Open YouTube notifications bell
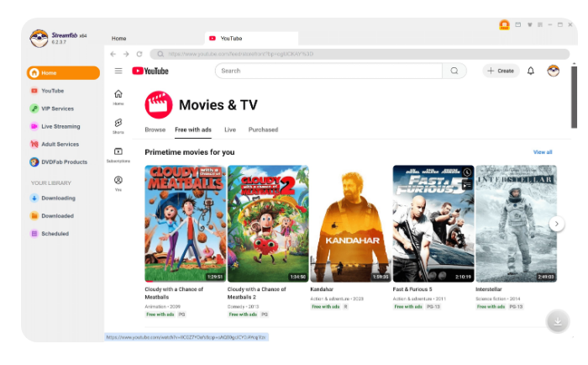The width and height of the screenshot is (588, 365). pos(531,71)
